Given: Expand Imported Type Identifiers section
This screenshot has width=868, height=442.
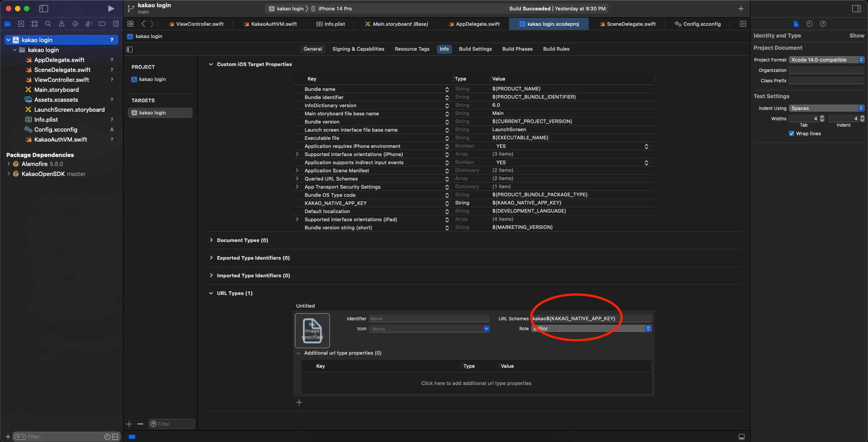Looking at the screenshot, I should (211, 276).
